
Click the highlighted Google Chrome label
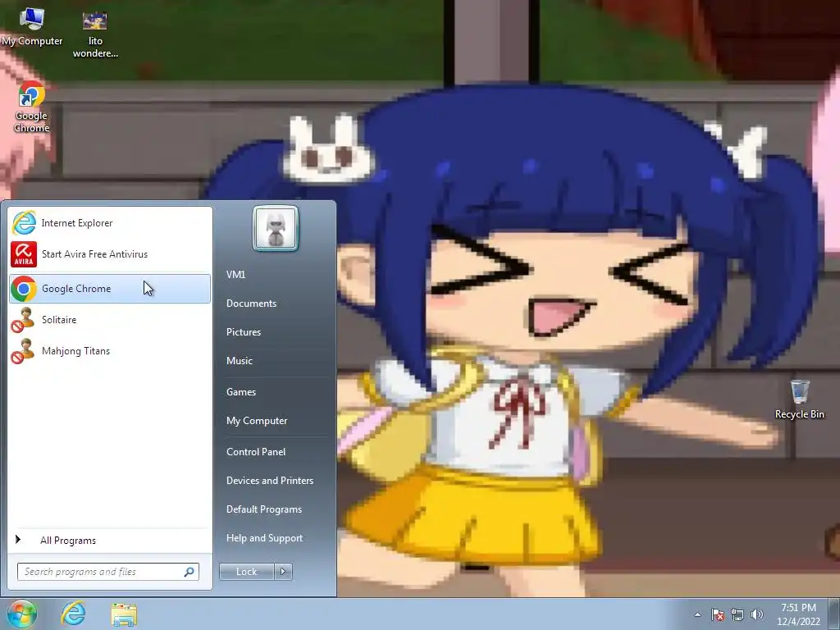tap(76, 289)
